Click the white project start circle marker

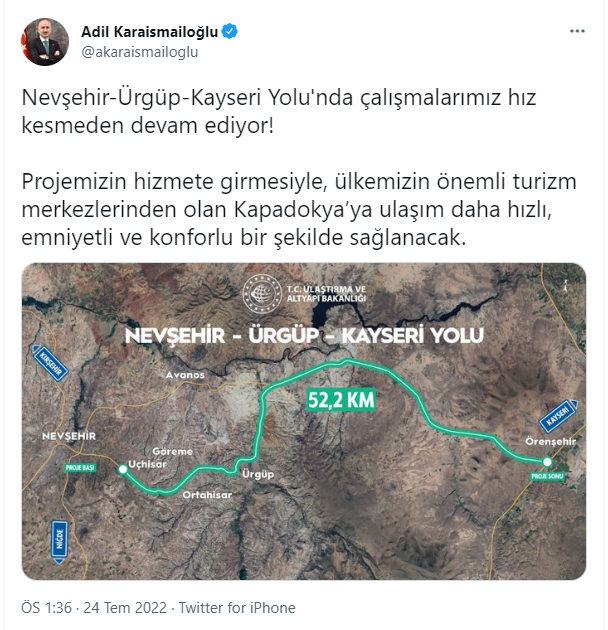tap(123, 469)
